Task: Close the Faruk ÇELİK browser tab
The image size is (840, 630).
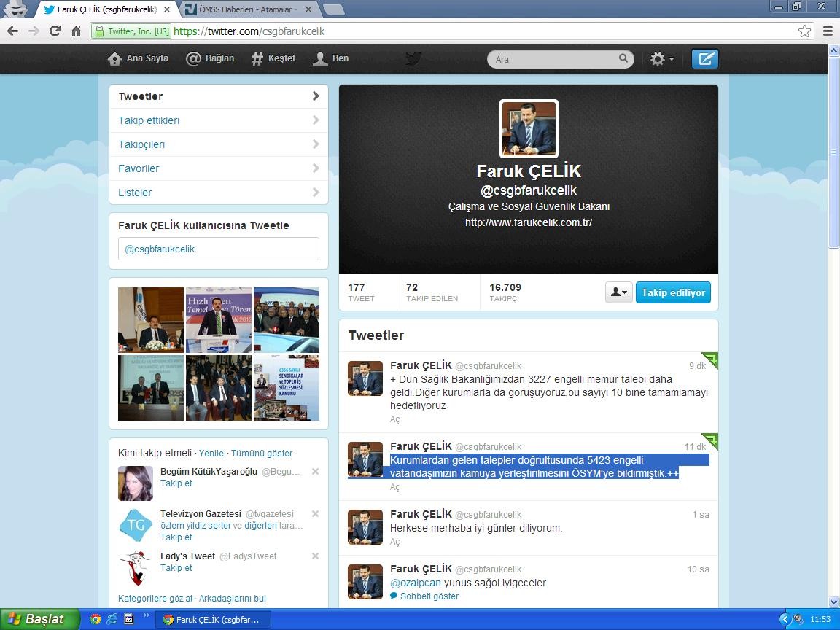Action: point(167,9)
